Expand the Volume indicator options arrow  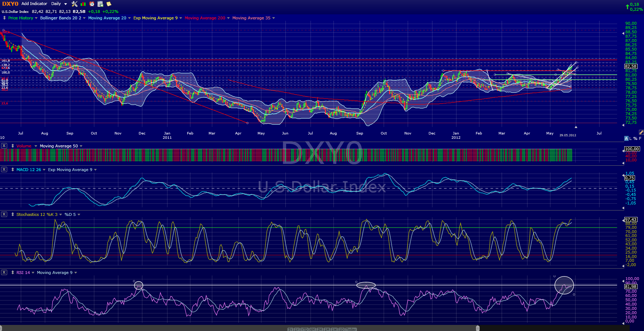tap(36, 146)
